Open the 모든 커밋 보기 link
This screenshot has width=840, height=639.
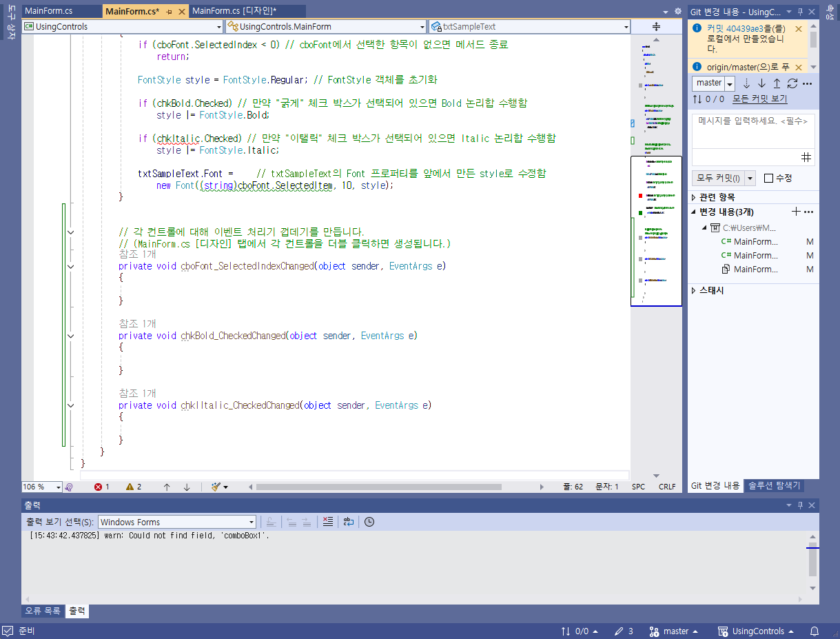pyautogui.click(x=759, y=99)
